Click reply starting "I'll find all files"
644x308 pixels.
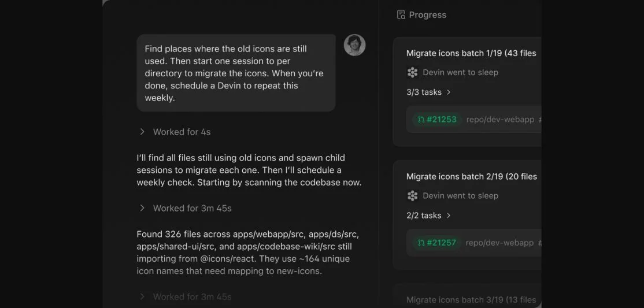249,170
